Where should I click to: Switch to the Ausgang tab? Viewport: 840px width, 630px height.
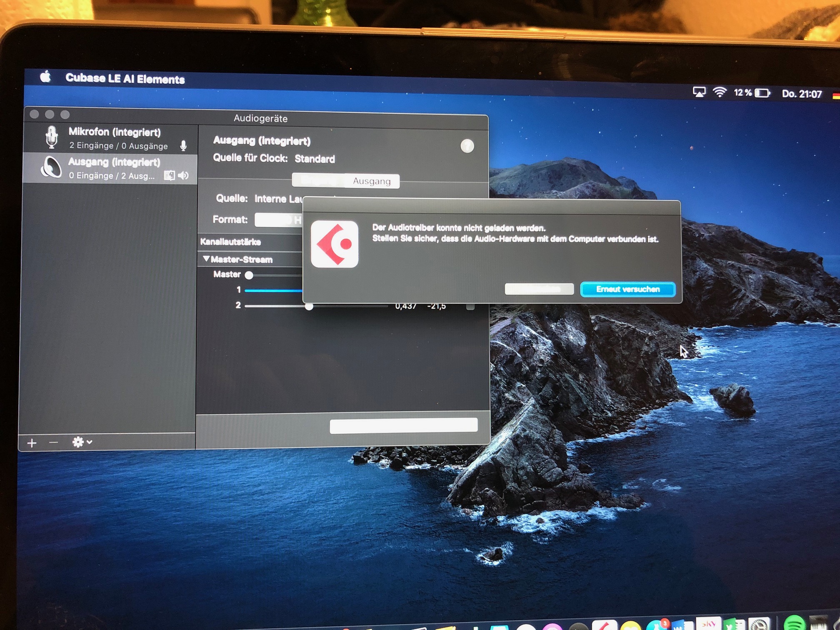(372, 181)
